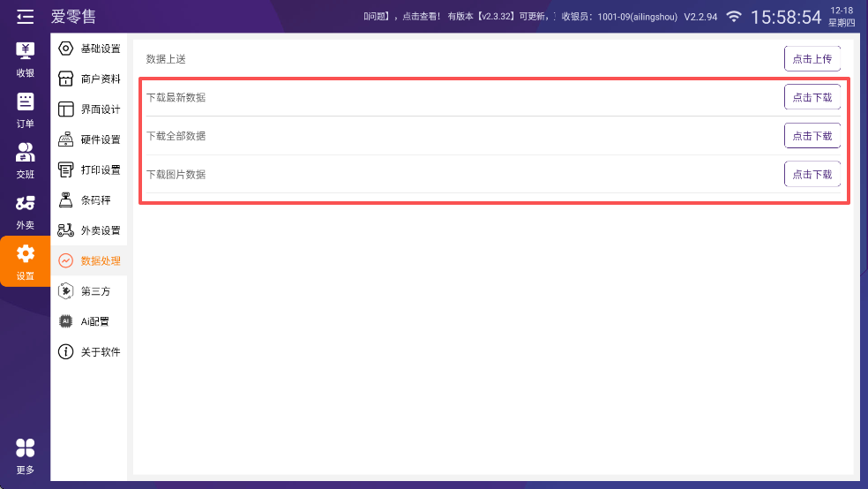Open 硬件设置 hardware settings

point(89,139)
